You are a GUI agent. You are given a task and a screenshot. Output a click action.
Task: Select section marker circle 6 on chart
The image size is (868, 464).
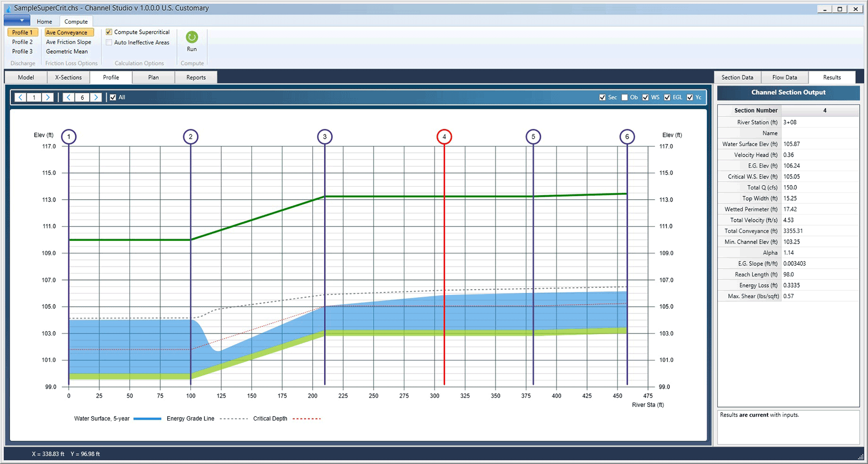click(x=627, y=137)
